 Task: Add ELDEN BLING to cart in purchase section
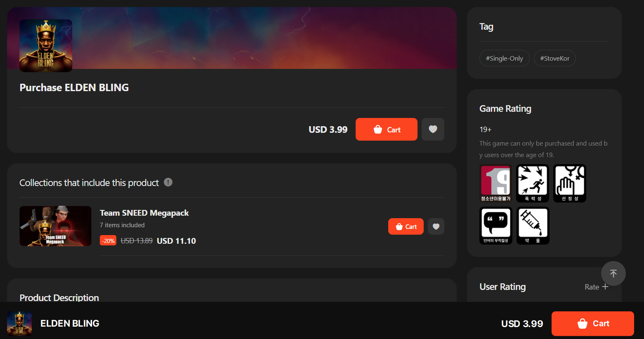tap(387, 129)
